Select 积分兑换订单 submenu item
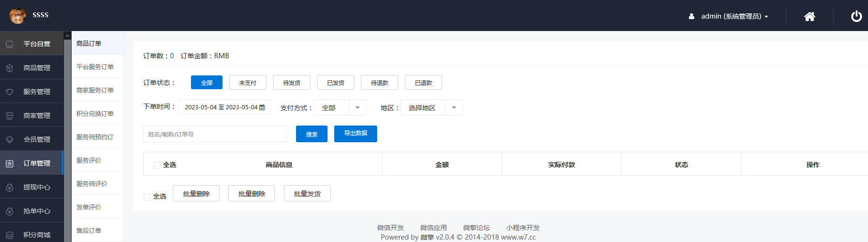 click(98, 113)
